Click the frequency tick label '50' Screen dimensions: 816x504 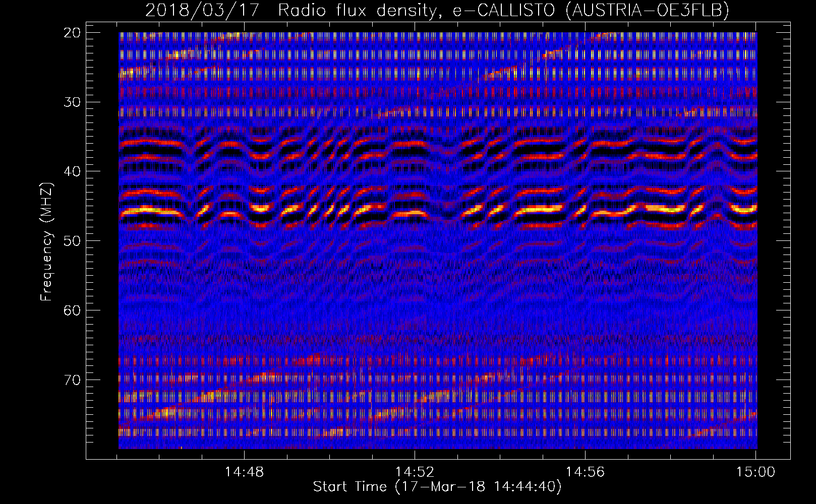pyautogui.click(x=72, y=241)
